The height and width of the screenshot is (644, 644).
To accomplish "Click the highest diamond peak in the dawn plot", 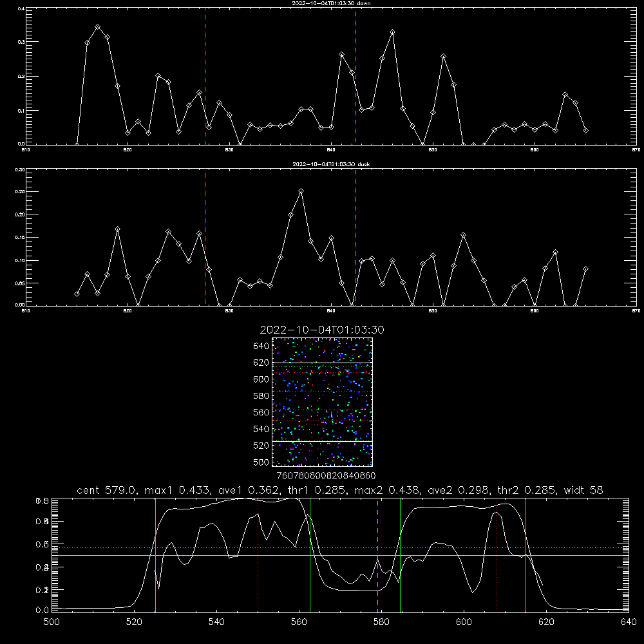I will [x=97, y=26].
